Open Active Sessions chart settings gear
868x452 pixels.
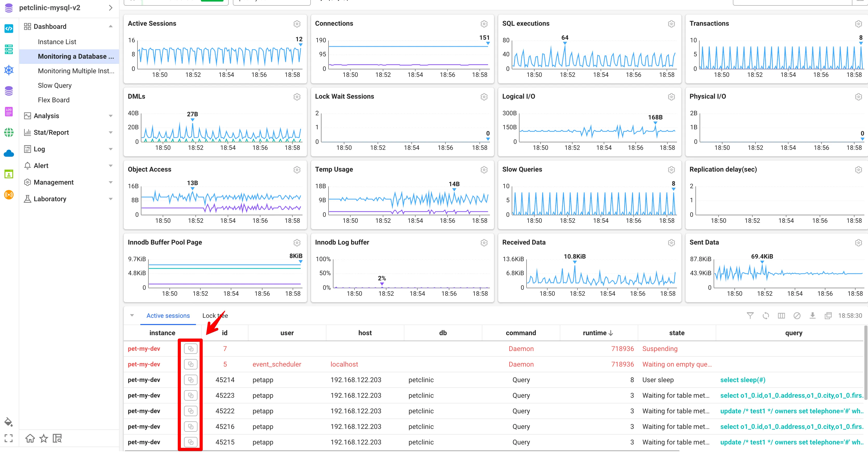click(297, 24)
